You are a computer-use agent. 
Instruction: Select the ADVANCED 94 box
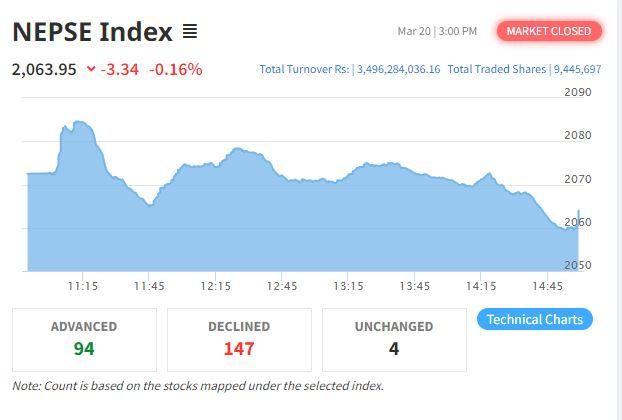click(x=84, y=340)
